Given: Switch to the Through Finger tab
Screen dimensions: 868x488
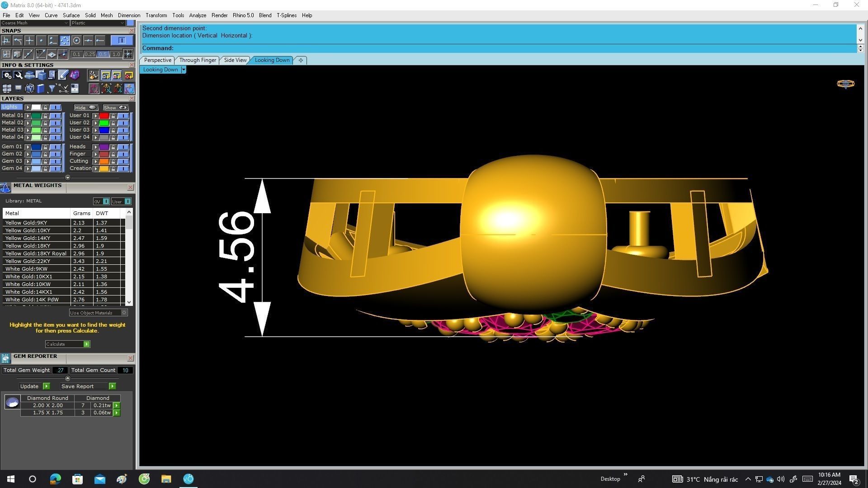Looking at the screenshot, I should (198, 60).
